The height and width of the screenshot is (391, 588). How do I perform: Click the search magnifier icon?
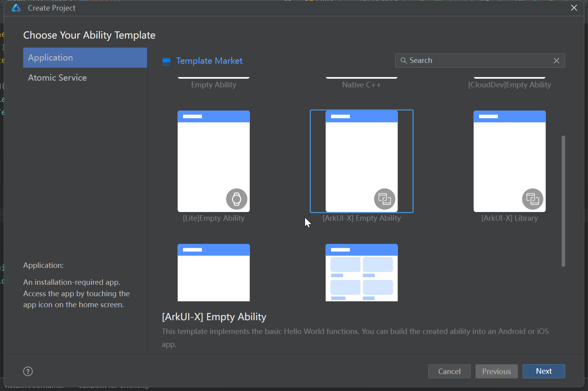pyautogui.click(x=403, y=61)
